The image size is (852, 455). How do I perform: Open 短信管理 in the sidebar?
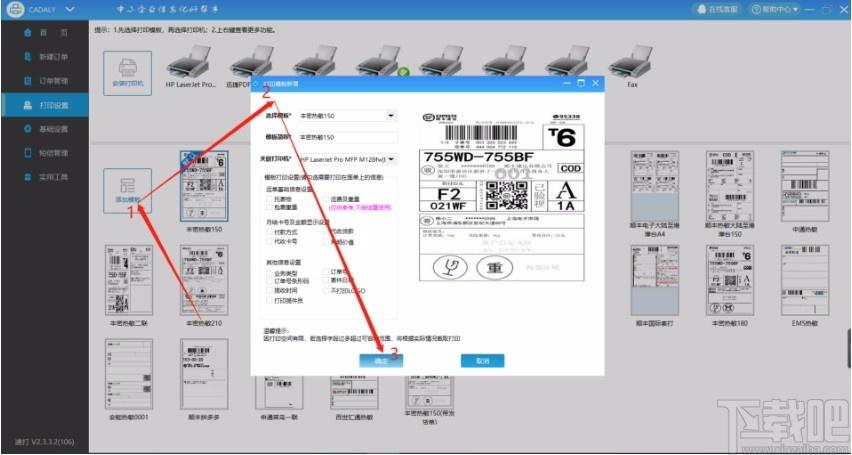(45, 153)
